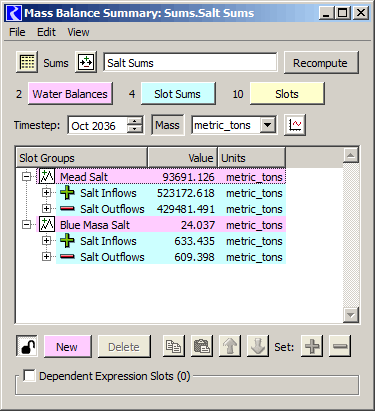This screenshot has height=411, width=375.
Task: Click the Oct 2036 timestep field
Action: point(98,125)
